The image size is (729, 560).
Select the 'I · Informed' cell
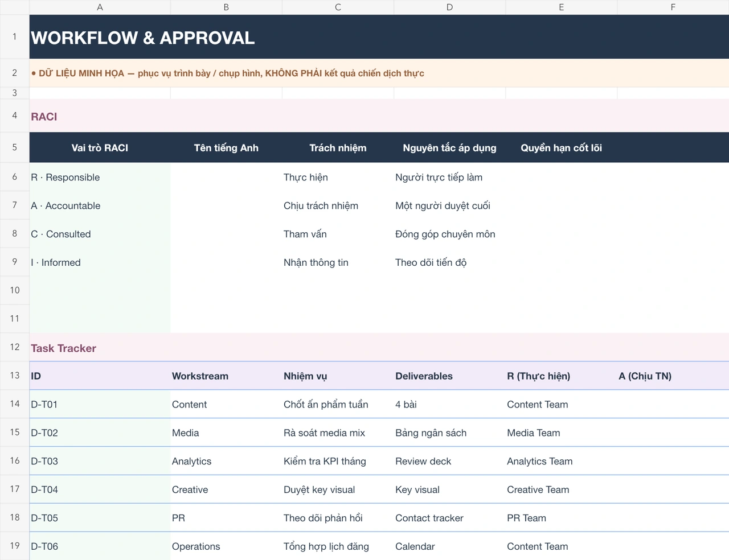[x=100, y=262]
